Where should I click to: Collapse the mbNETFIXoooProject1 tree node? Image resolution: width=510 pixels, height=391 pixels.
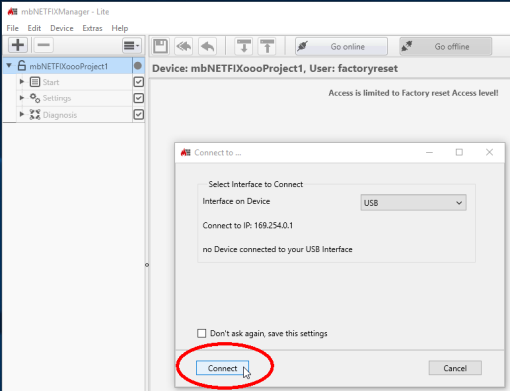(9, 66)
